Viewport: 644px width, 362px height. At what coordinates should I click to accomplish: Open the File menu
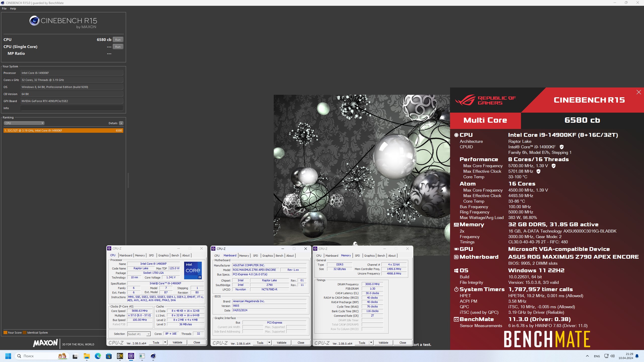point(4,9)
